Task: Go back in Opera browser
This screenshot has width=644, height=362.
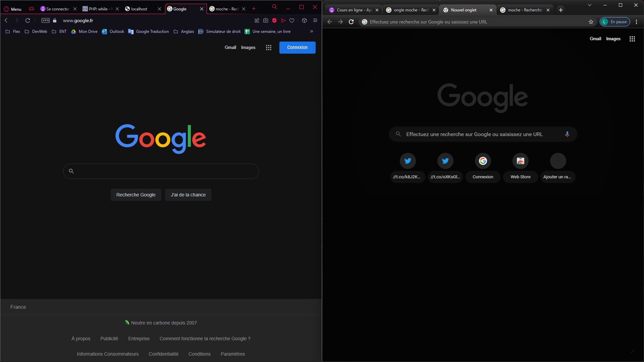Action: point(6,20)
